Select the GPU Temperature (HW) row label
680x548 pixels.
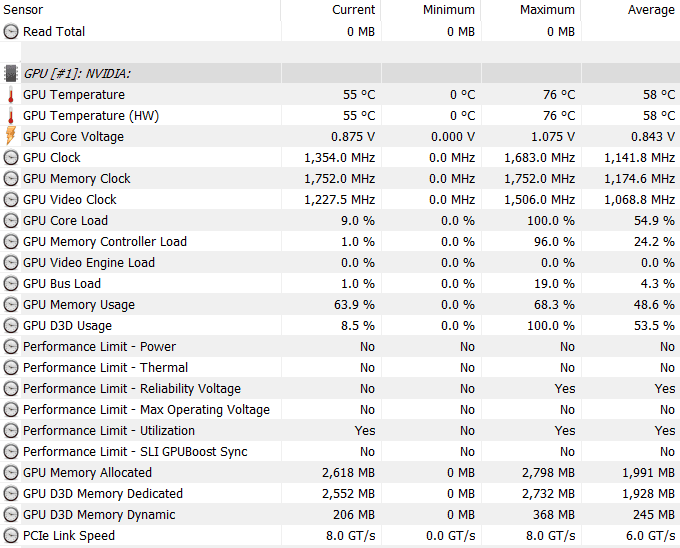[91, 116]
